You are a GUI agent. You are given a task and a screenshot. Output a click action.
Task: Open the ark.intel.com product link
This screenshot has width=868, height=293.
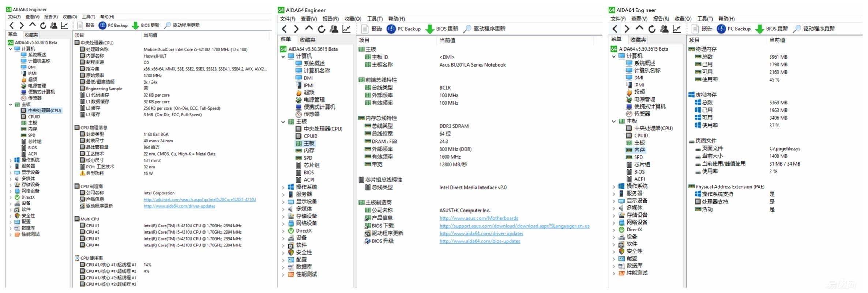[200, 200]
